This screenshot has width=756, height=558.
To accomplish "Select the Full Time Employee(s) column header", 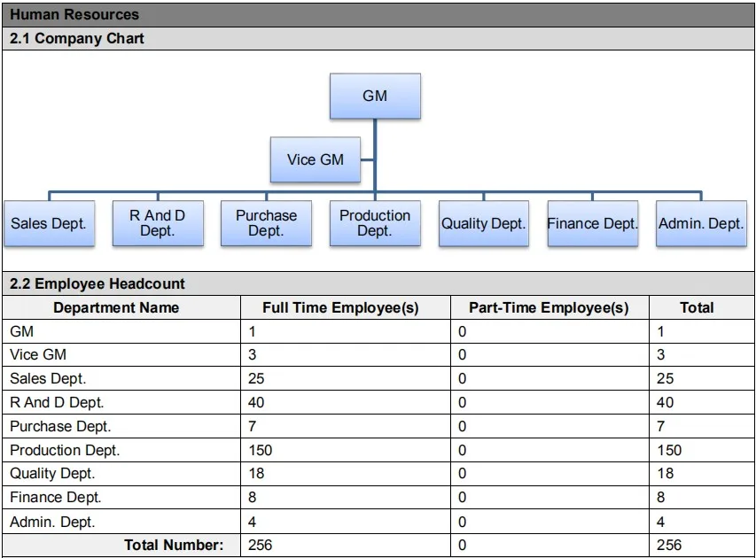I will click(x=340, y=308).
